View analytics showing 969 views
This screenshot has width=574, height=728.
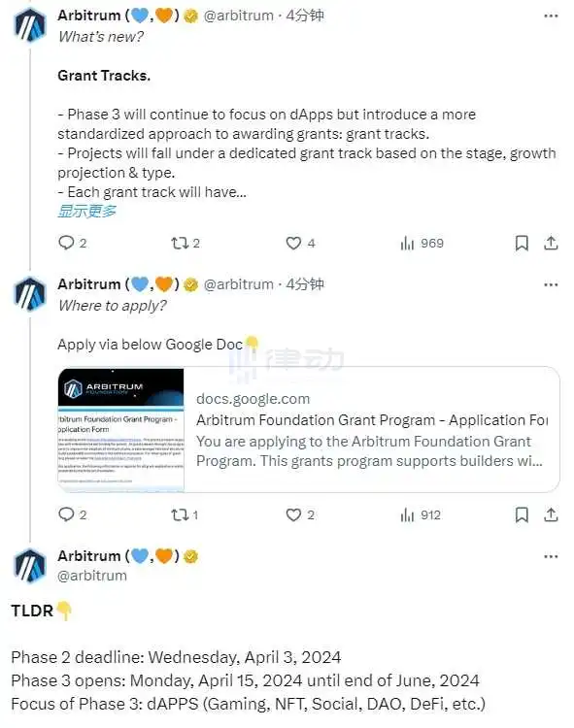click(x=422, y=243)
